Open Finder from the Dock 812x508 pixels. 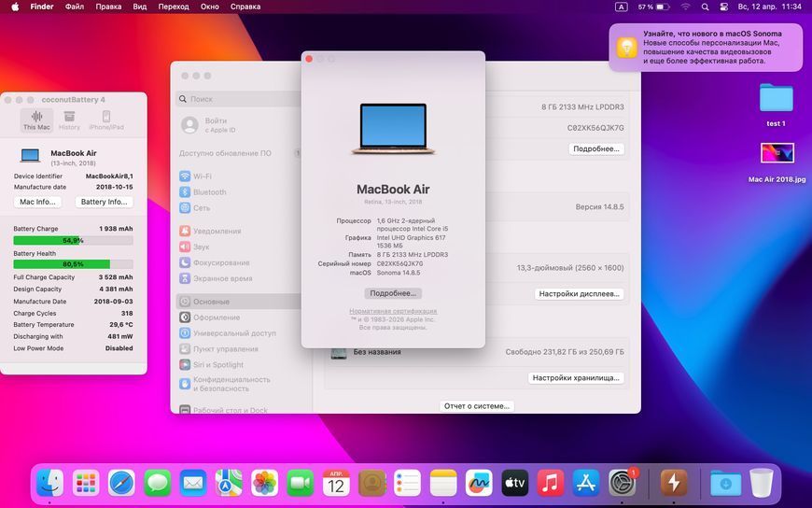coord(50,483)
